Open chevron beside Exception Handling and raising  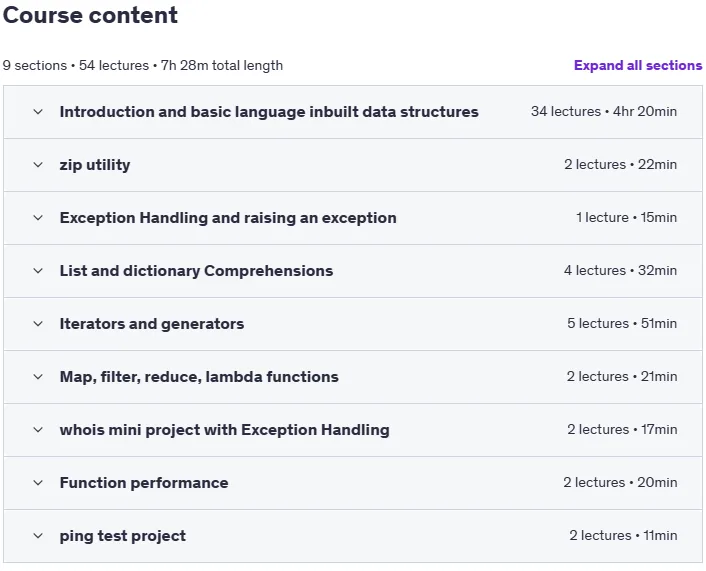click(38, 218)
